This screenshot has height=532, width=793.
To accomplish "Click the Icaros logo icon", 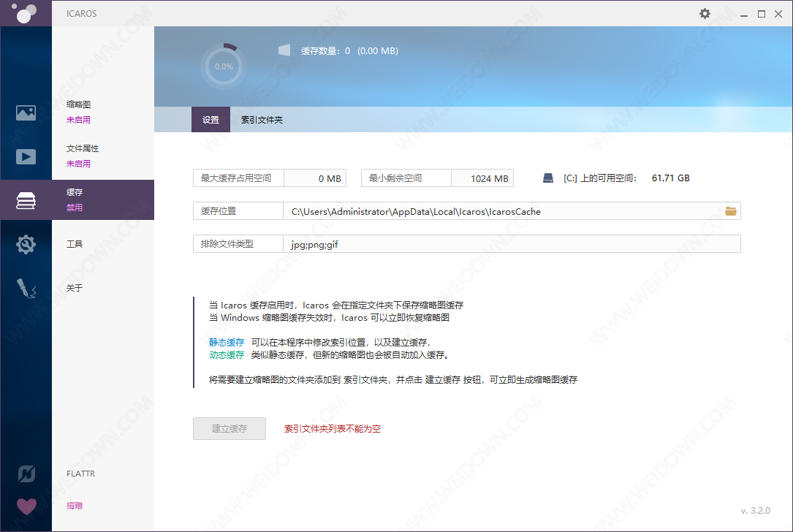I will coord(24,12).
